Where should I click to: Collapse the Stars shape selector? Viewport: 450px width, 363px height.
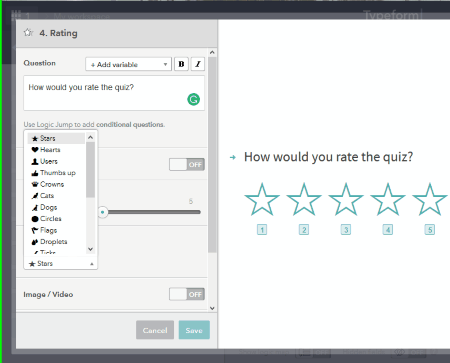click(x=61, y=264)
